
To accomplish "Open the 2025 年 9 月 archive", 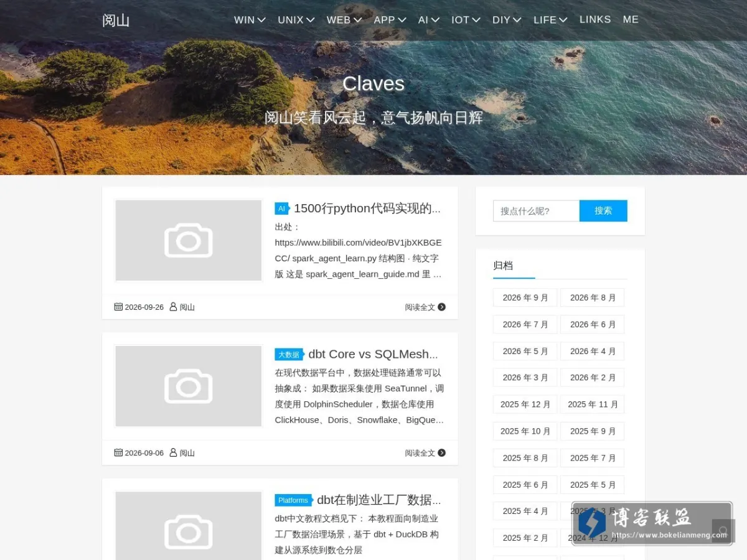I will coord(593,431).
